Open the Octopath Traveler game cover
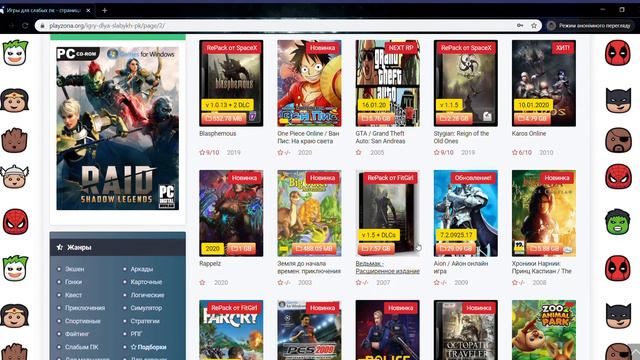The image size is (640, 360). pos(465,330)
